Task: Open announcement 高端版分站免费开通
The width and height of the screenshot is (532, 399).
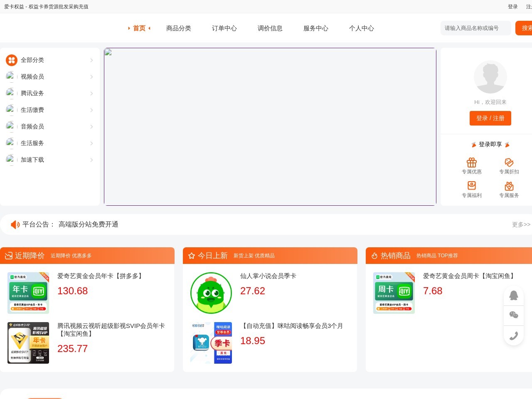Action: coord(89,224)
